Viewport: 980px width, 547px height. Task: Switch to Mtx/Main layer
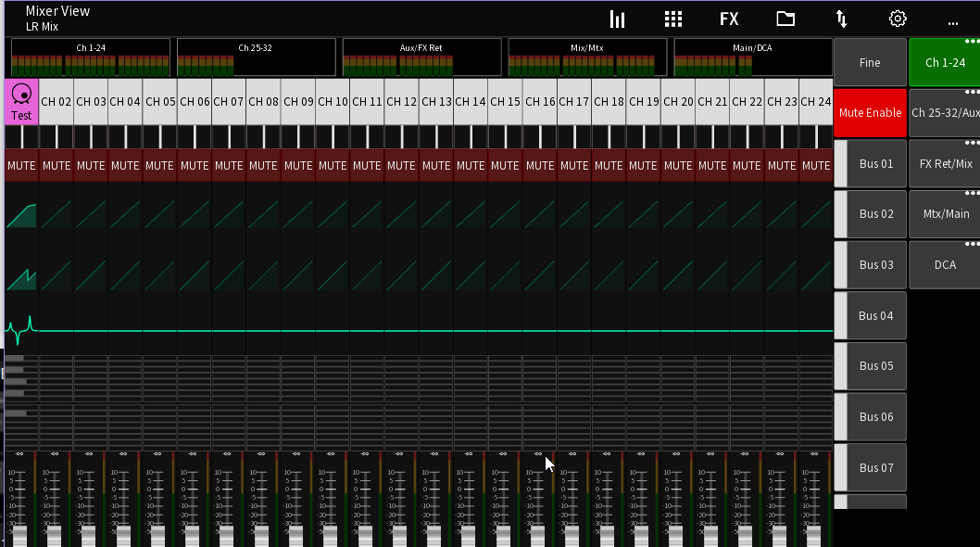[x=945, y=213]
